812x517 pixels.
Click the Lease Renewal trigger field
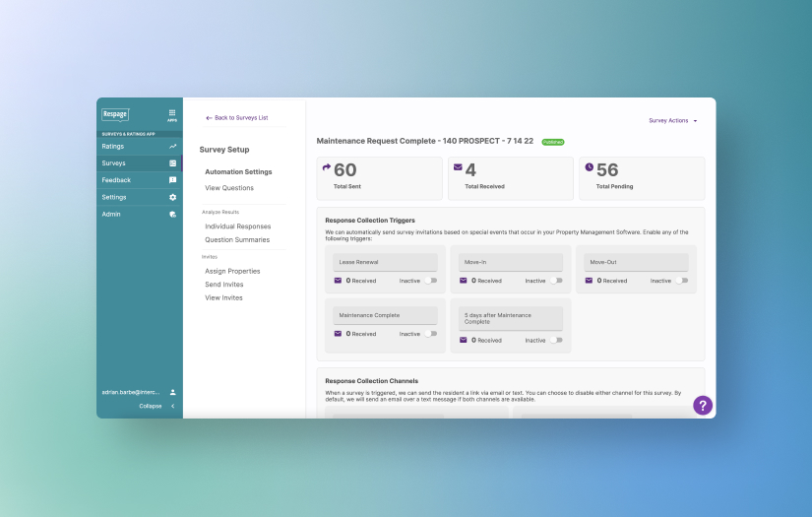(x=385, y=262)
